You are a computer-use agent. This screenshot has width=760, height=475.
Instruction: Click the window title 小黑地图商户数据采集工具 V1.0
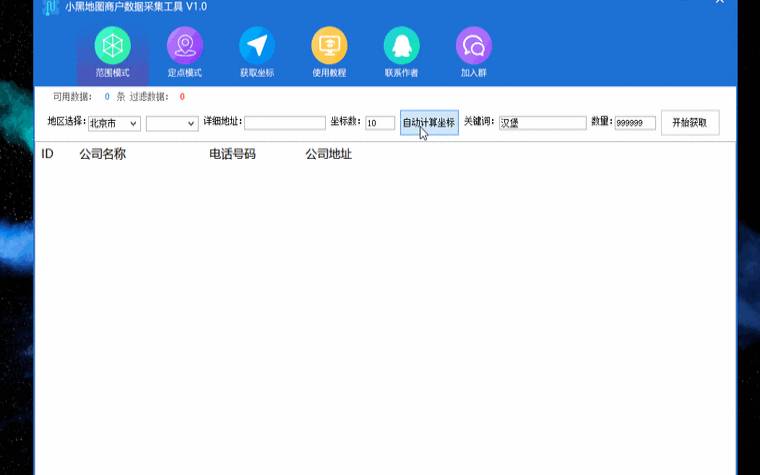pyautogui.click(x=136, y=7)
